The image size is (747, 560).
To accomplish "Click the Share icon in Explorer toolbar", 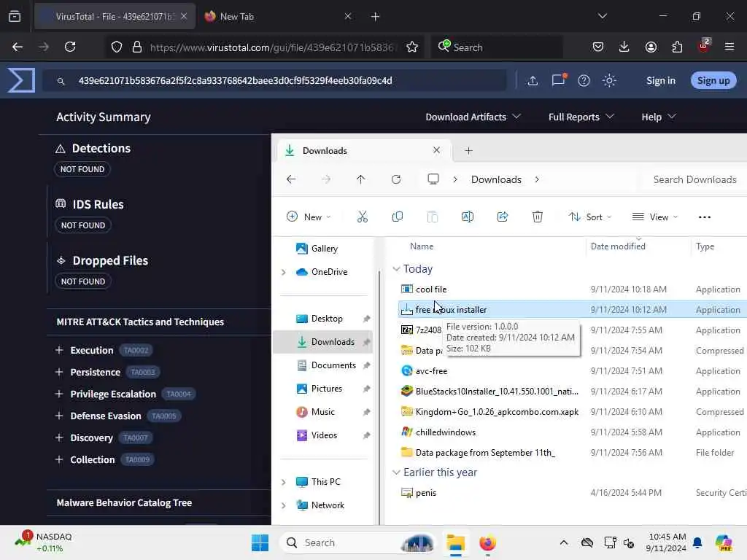I will click(503, 217).
